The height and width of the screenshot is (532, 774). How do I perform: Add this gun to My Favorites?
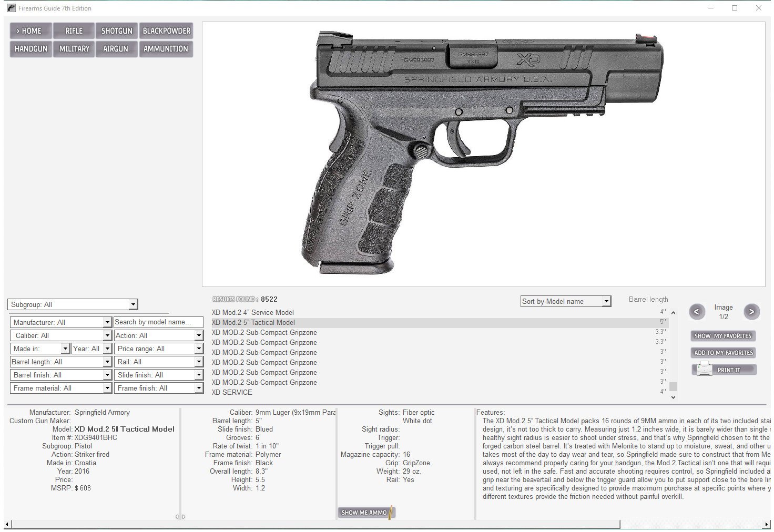tap(724, 353)
